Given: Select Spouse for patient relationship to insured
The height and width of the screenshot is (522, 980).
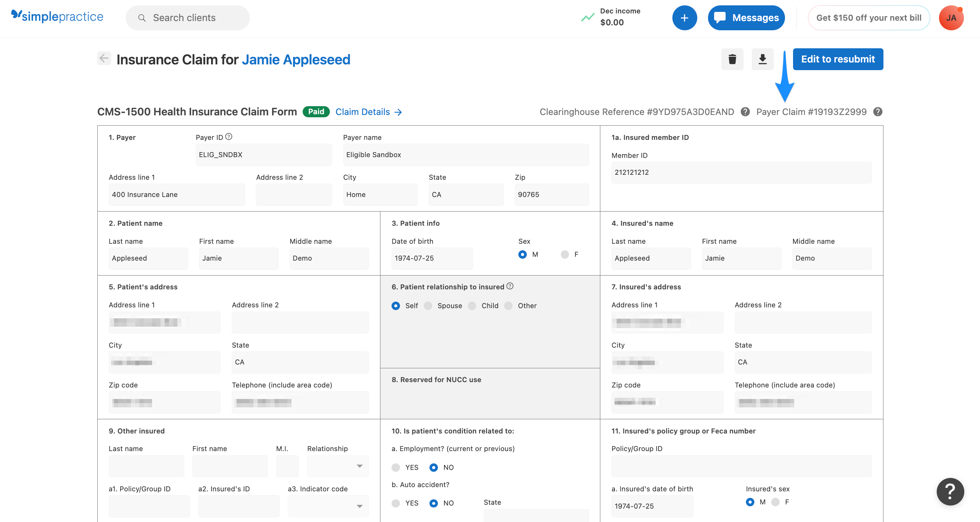Looking at the screenshot, I should click(428, 306).
